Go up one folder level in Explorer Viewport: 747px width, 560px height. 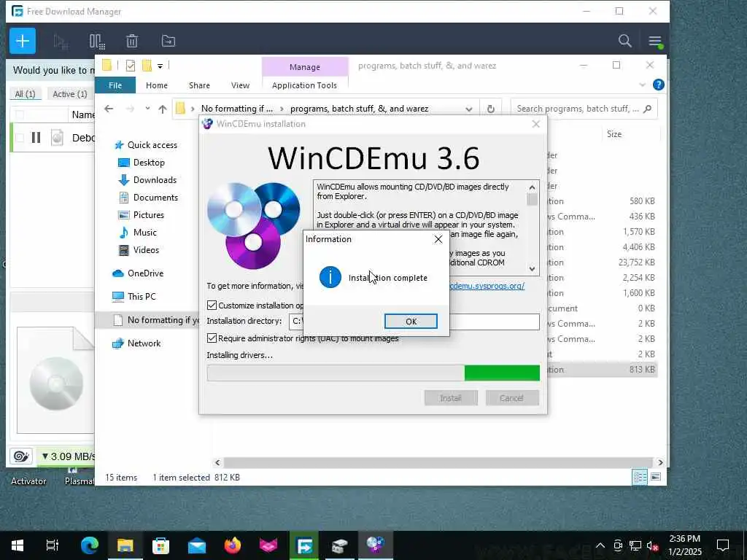click(x=163, y=109)
